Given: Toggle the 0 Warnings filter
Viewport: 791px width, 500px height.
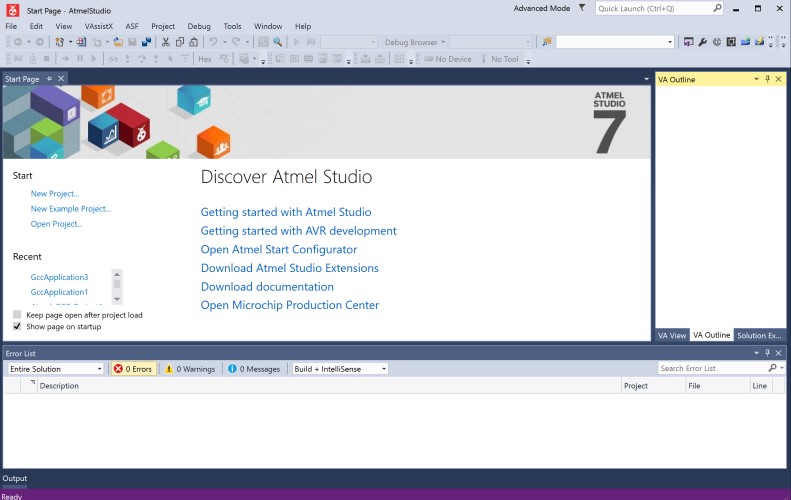Looking at the screenshot, I should click(x=190, y=369).
